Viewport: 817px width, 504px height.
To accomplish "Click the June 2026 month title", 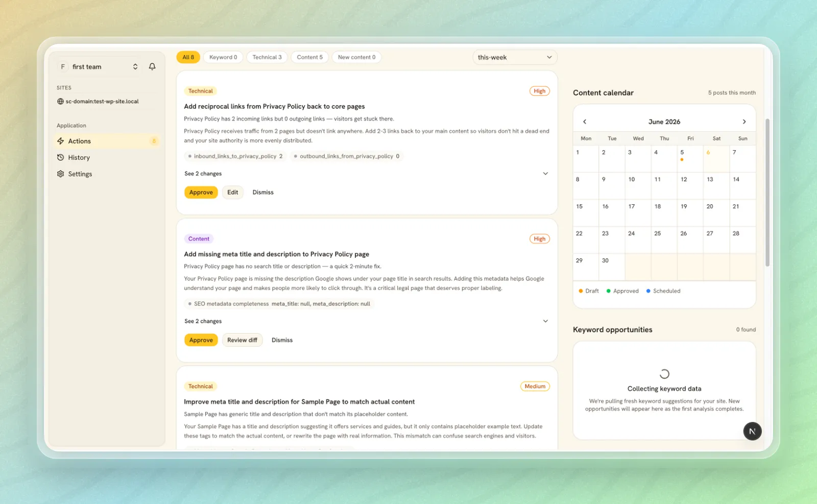I will [x=664, y=122].
